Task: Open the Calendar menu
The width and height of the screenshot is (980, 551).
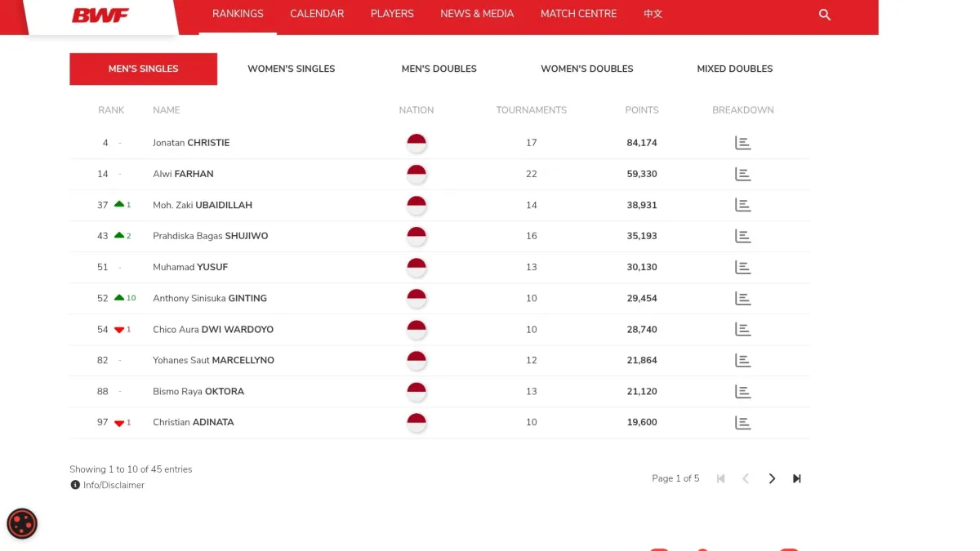Action: tap(317, 14)
